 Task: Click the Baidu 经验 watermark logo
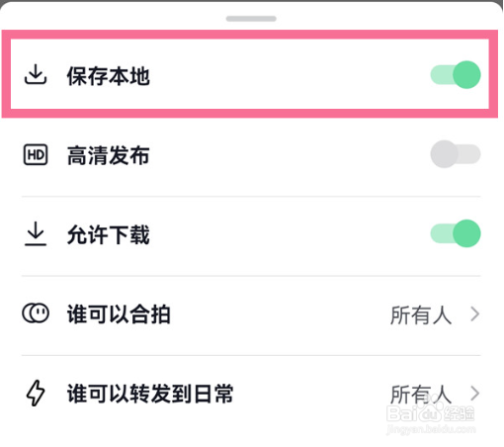pos(431,413)
